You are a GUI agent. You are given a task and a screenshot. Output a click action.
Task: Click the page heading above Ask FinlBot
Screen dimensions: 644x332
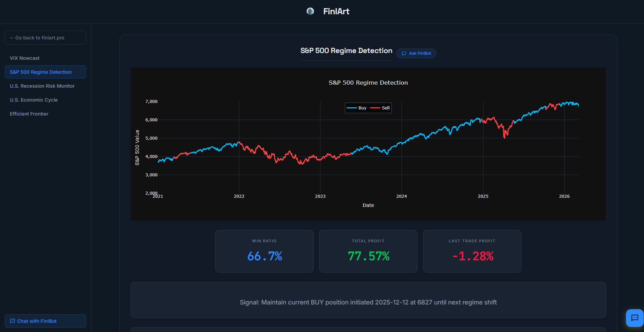tap(346, 51)
